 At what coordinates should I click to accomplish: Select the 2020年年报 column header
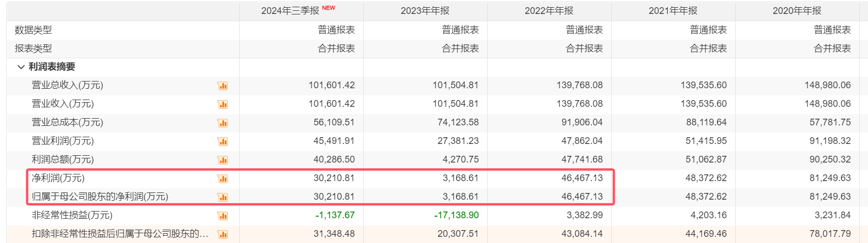[797, 11]
